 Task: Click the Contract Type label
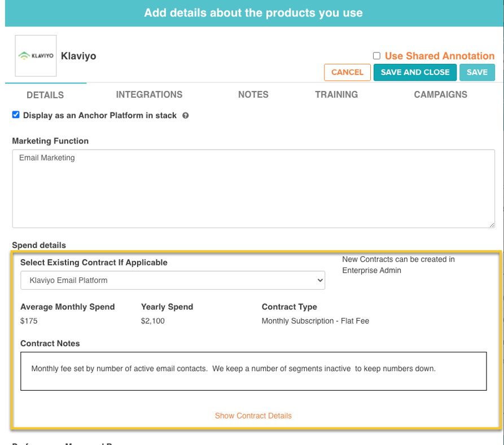click(x=290, y=307)
